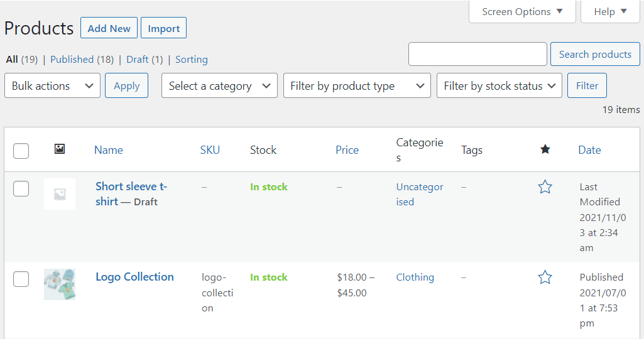Screen dimensions: 644x339
Task: Click Published date of Logo Collection
Action: click(603, 300)
